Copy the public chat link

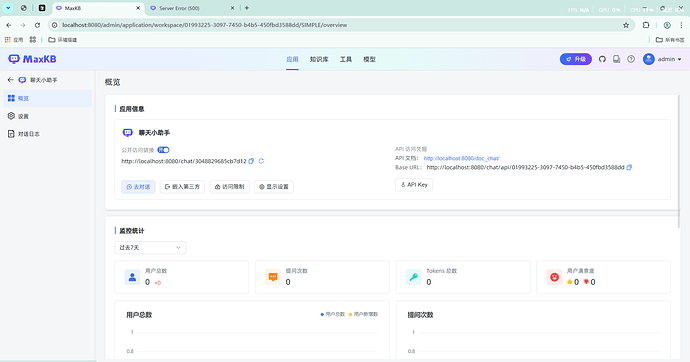251,161
